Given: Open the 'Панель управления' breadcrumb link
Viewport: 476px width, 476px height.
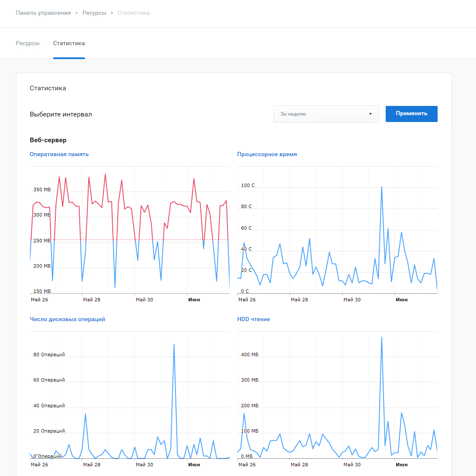Looking at the screenshot, I should [x=43, y=13].
